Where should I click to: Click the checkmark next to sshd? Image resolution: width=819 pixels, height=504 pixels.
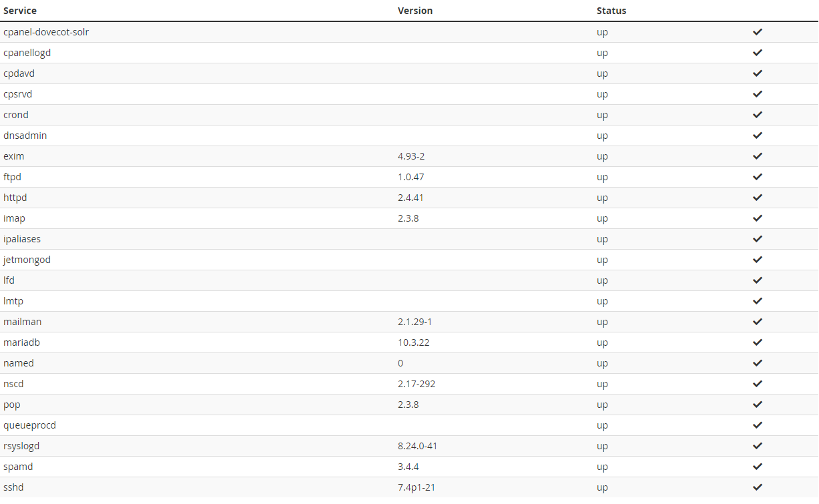coord(758,487)
